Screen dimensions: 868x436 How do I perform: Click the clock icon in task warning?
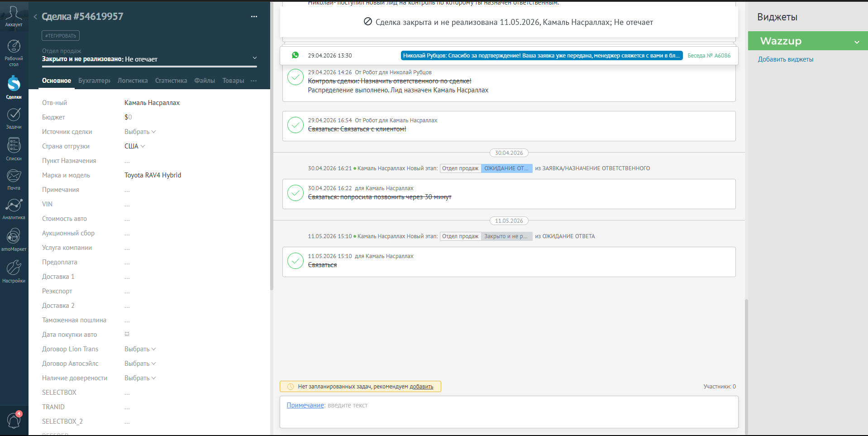point(291,387)
